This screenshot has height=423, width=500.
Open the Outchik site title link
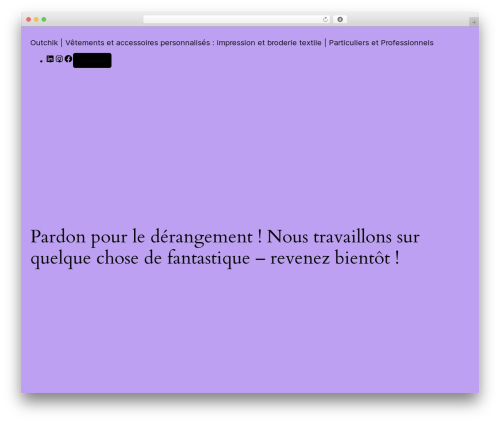tap(232, 43)
